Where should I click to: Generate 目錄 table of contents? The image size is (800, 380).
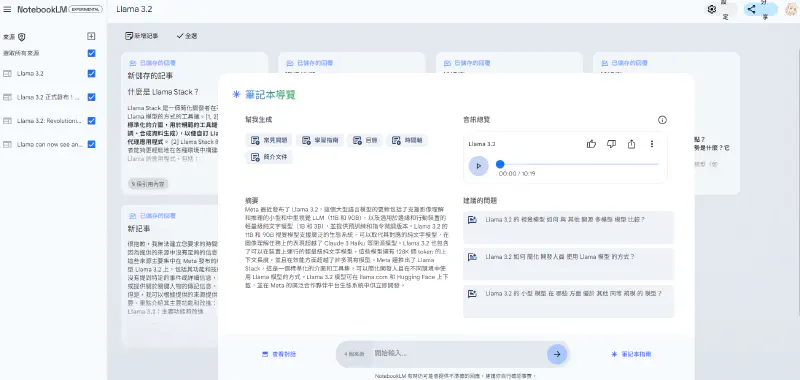click(365, 140)
